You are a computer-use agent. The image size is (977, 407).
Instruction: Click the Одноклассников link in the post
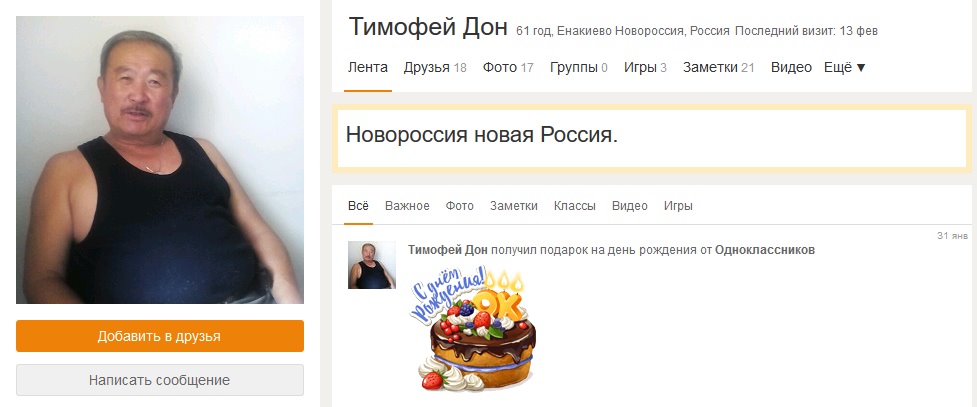(x=765, y=250)
